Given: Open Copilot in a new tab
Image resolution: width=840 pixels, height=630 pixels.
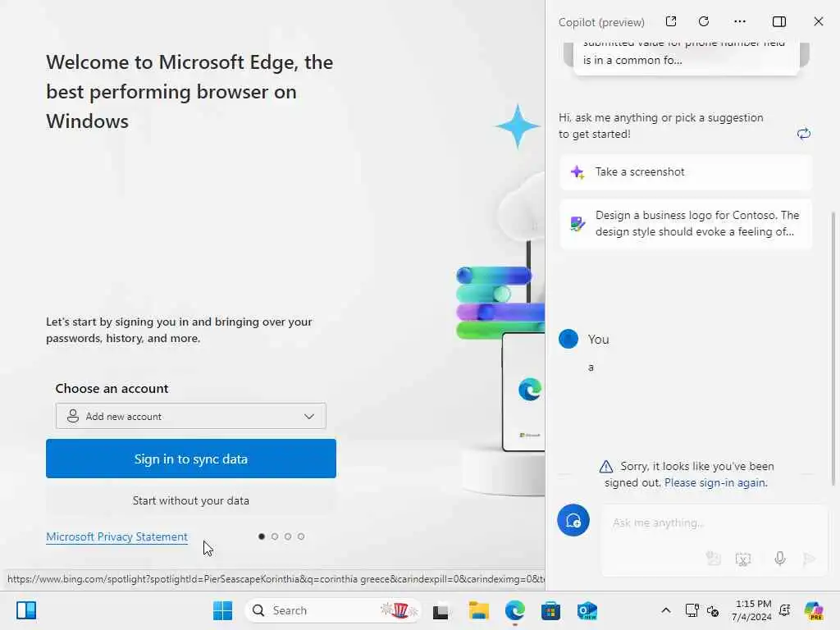Looking at the screenshot, I should [x=671, y=21].
